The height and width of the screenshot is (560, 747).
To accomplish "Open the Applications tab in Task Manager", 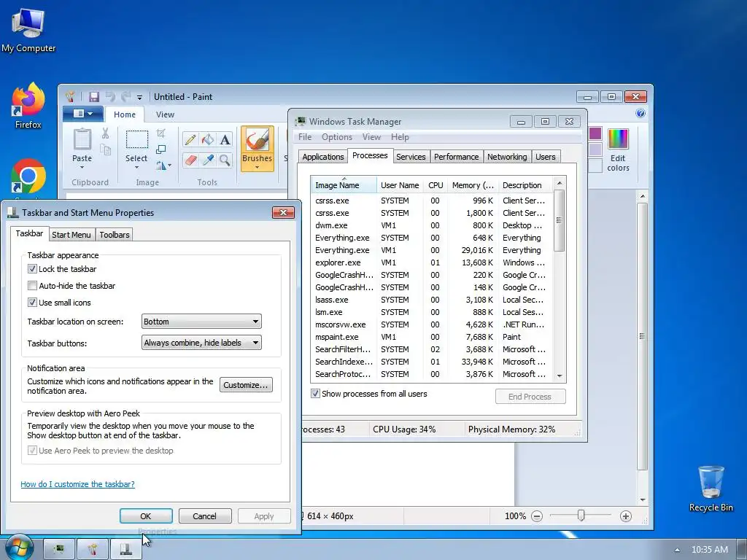I will click(x=323, y=157).
